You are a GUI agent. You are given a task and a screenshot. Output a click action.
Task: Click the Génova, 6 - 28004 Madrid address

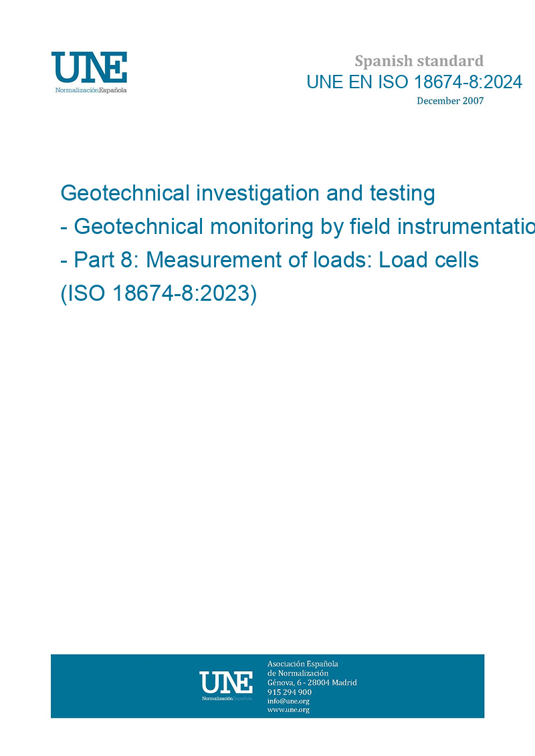(312, 682)
